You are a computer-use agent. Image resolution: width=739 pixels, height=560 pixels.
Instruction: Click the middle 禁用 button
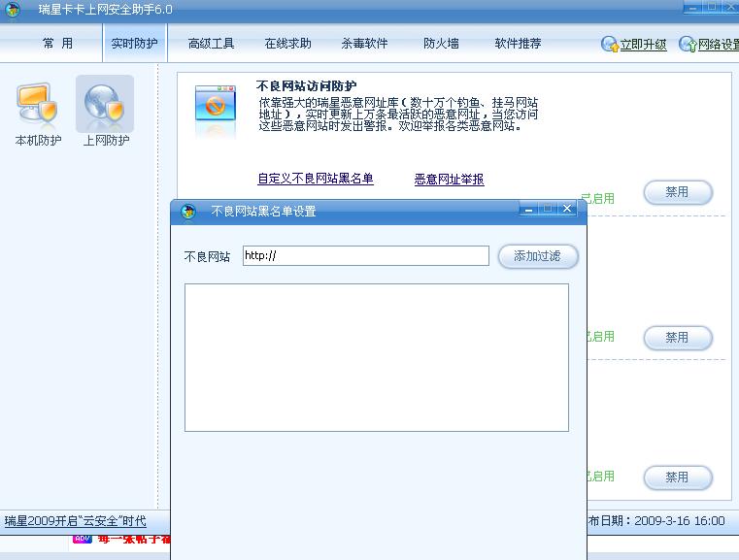click(678, 338)
